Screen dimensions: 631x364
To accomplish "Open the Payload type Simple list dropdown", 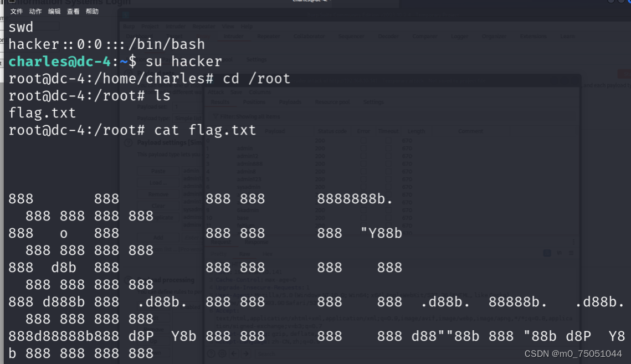I will coord(187,118).
